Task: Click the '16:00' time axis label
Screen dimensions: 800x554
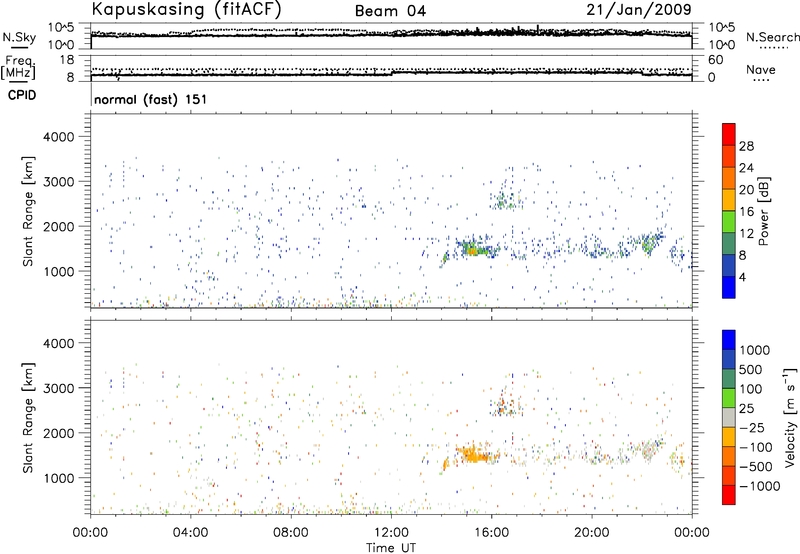Action: pos(491,533)
